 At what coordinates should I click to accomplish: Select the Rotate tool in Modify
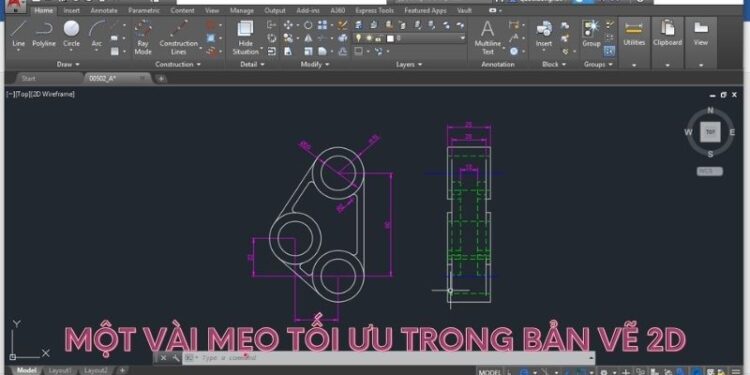pos(308,25)
